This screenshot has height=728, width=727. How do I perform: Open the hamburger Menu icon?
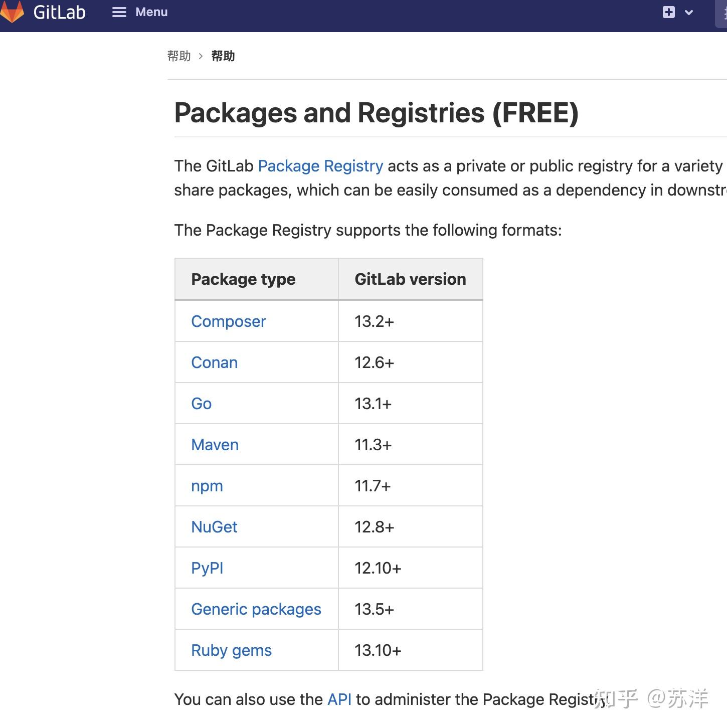[x=119, y=12]
